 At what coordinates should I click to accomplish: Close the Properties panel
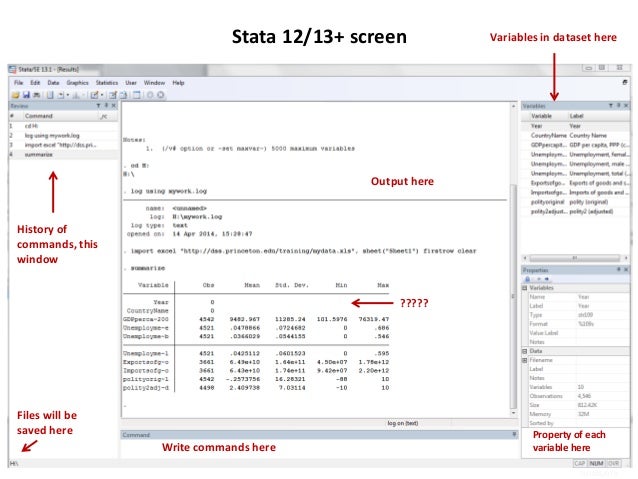[x=626, y=269]
